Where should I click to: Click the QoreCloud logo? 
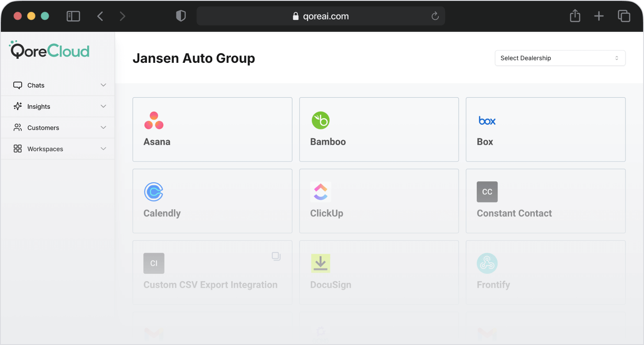(x=50, y=50)
